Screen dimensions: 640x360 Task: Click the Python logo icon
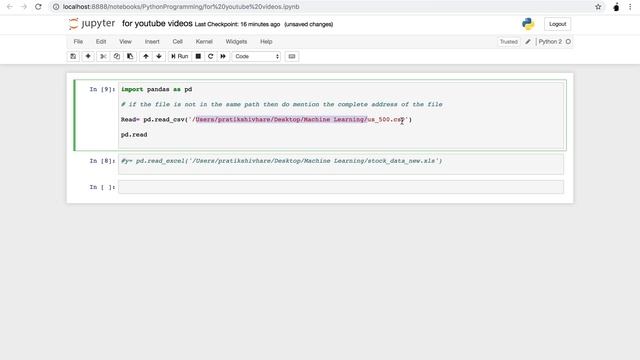(x=528, y=24)
